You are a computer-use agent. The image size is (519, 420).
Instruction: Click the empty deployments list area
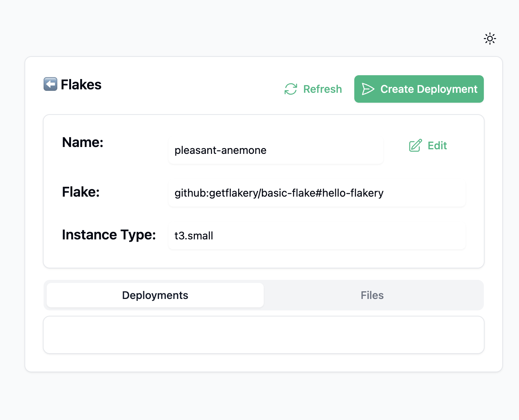[x=263, y=335]
